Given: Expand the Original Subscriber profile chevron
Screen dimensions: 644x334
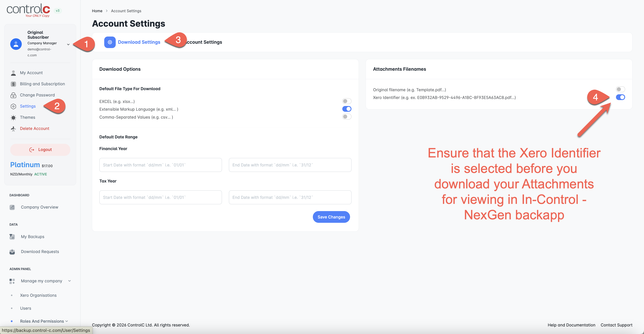Looking at the screenshot, I should tap(68, 44).
